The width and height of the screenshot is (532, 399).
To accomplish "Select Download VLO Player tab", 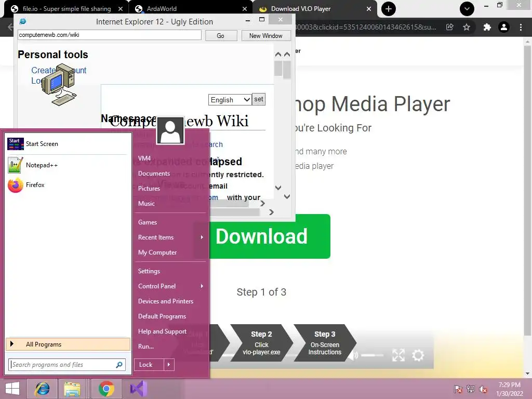I will click(x=315, y=9).
